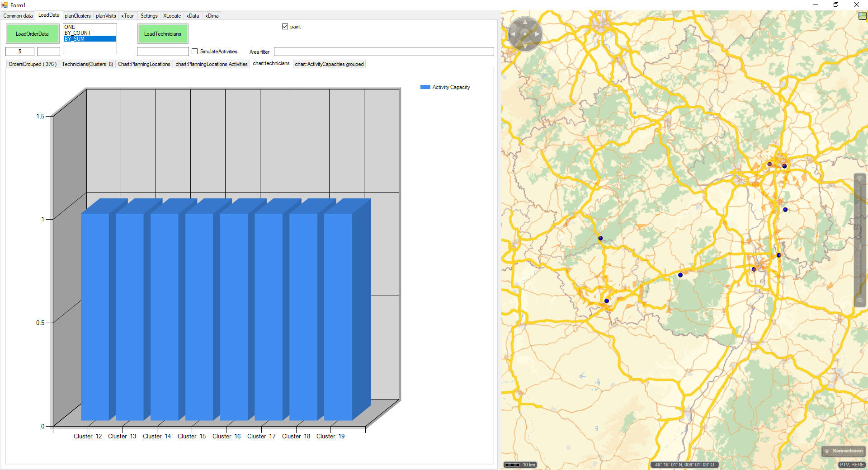Open the chart:ActivityCapacities grouped tab
This screenshot has height=470, width=868.
tap(329, 64)
